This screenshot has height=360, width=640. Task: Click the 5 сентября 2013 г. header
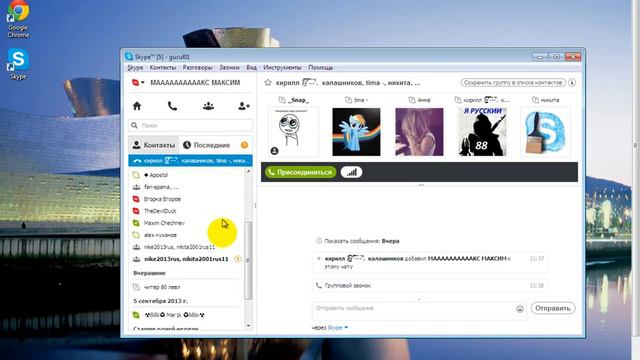[160, 301]
